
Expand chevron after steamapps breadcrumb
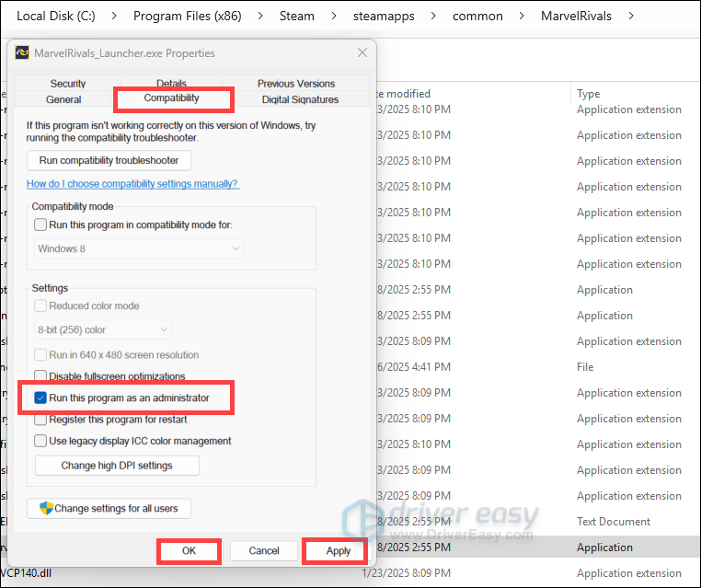(x=433, y=16)
